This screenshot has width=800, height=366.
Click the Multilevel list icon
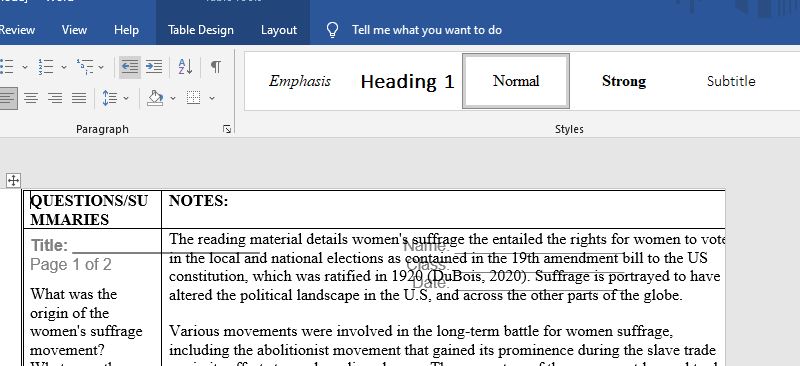[85, 66]
